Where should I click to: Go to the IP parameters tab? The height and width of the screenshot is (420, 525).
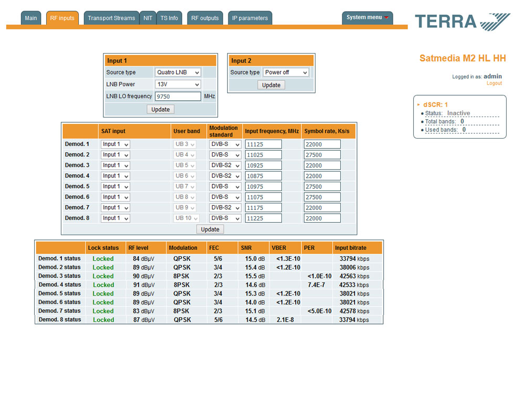click(x=250, y=18)
